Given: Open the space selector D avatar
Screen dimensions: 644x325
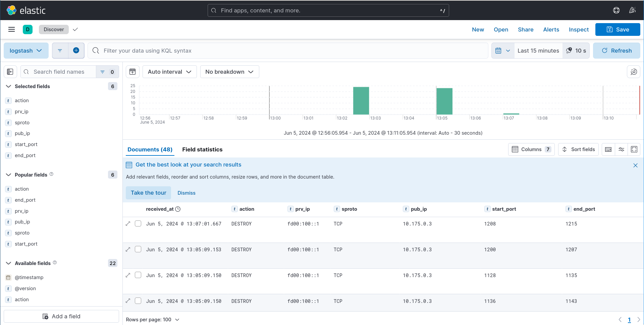Looking at the screenshot, I should click(x=28, y=29).
